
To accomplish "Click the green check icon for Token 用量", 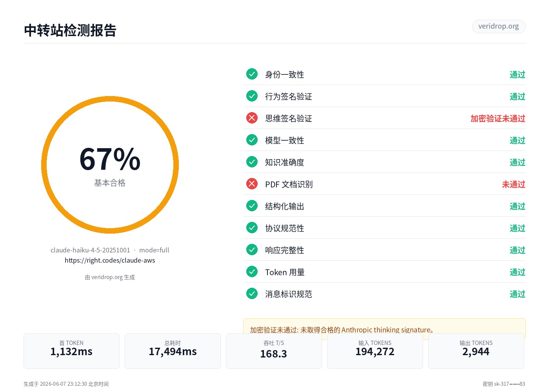I will [252, 272].
